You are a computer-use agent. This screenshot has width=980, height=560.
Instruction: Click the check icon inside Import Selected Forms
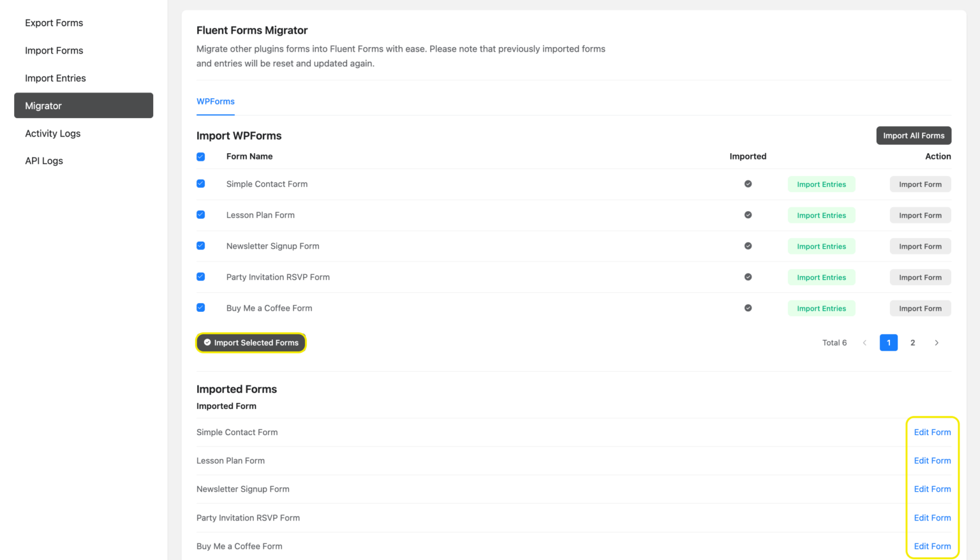point(207,343)
